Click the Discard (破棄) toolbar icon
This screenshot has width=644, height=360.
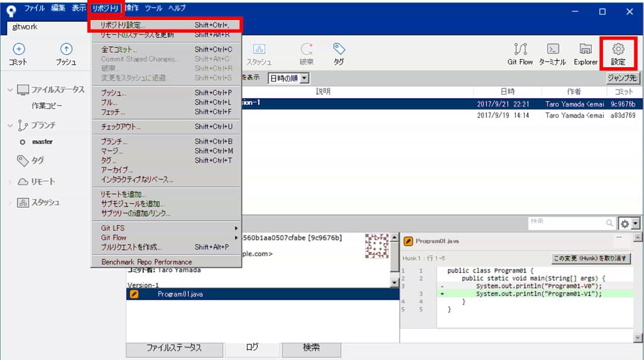click(307, 54)
